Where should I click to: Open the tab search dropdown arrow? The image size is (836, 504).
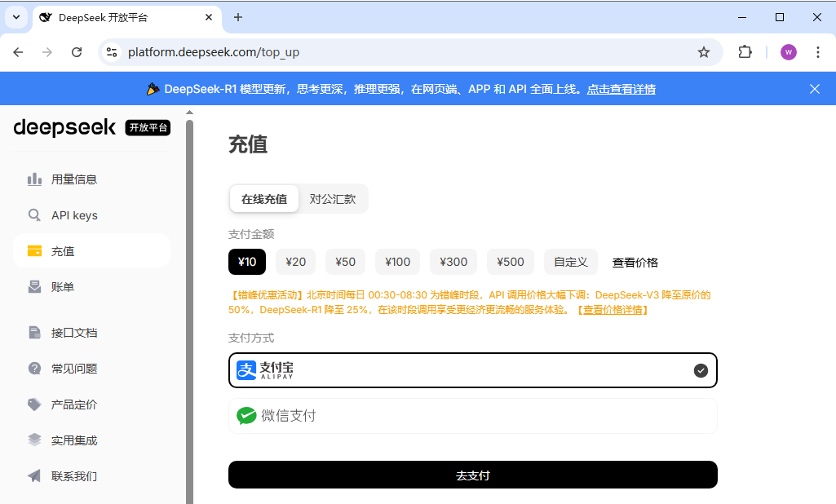[16, 17]
